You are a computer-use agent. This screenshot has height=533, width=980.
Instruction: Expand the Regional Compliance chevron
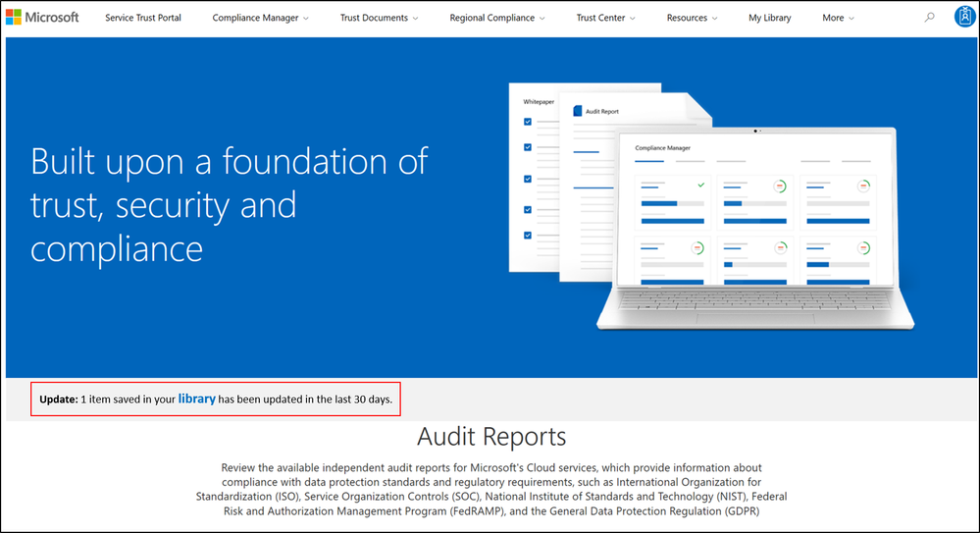coord(542,19)
